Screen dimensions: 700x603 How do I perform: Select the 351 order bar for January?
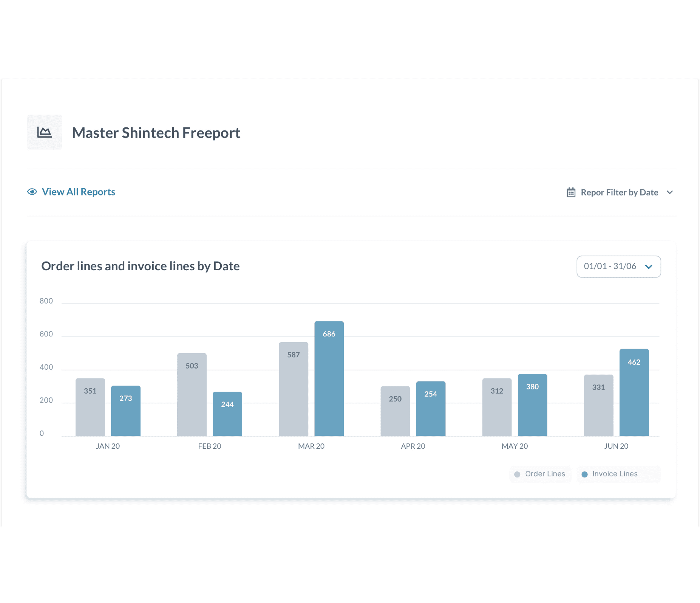pyautogui.click(x=90, y=407)
